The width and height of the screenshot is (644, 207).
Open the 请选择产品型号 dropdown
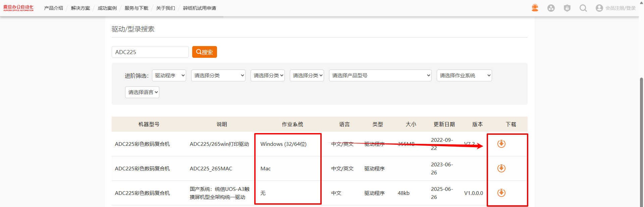tap(380, 76)
